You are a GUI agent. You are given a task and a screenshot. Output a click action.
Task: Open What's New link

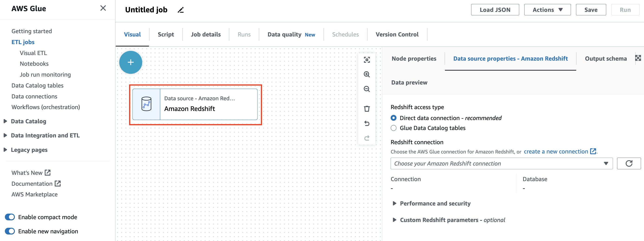tap(27, 173)
